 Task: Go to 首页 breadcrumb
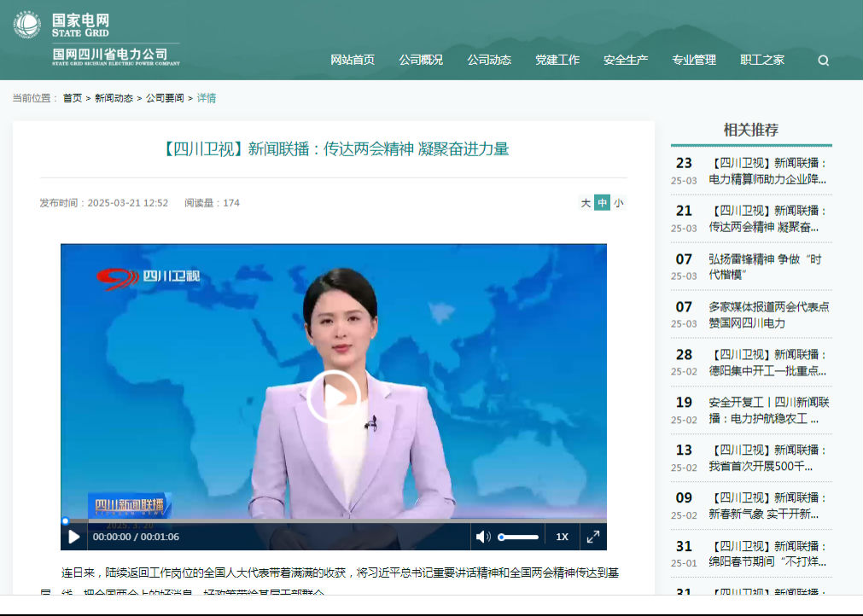coord(72,98)
